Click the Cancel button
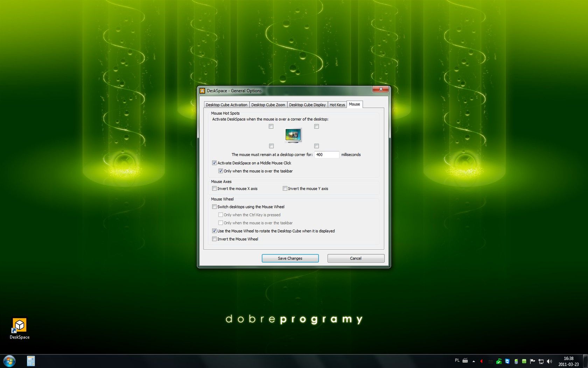Image resolution: width=588 pixels, height=368 pixels. [x=356, y=258]
